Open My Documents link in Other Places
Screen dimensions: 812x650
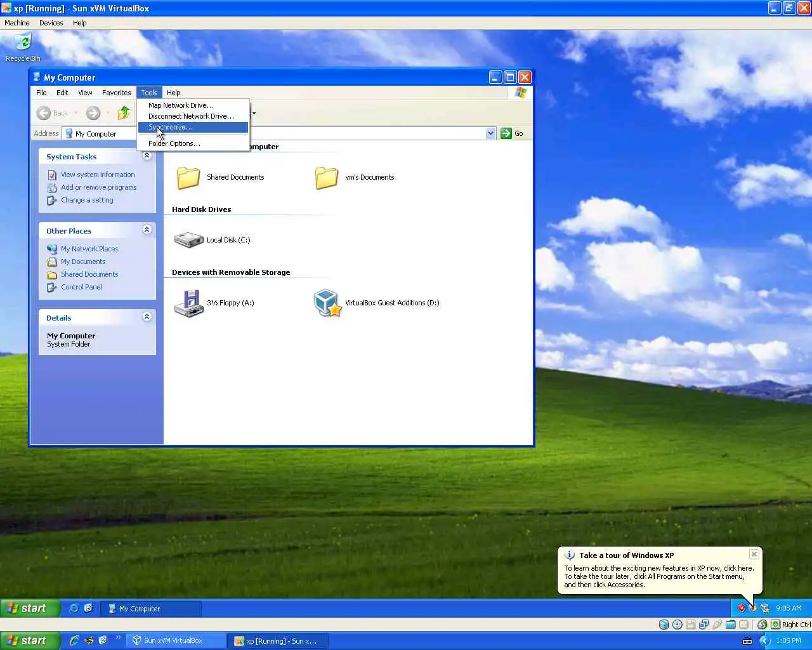click(83, 262)
